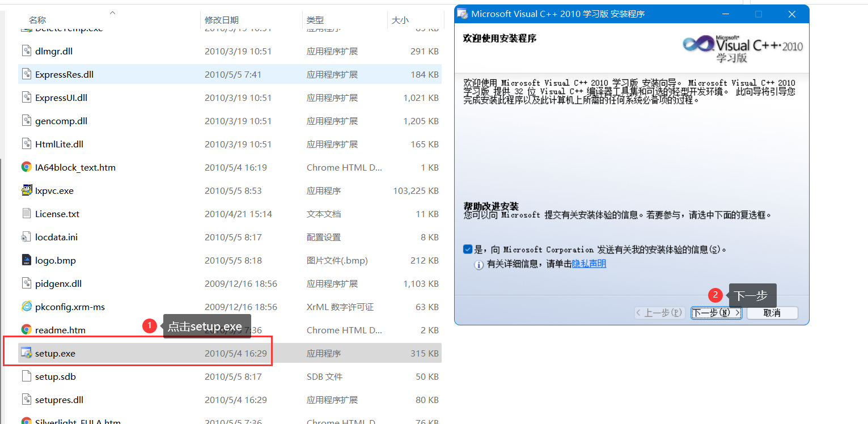868x424 pixels.
Task: Click the pkconfig.xrm-ms file icon
Action: click(26, 307)
